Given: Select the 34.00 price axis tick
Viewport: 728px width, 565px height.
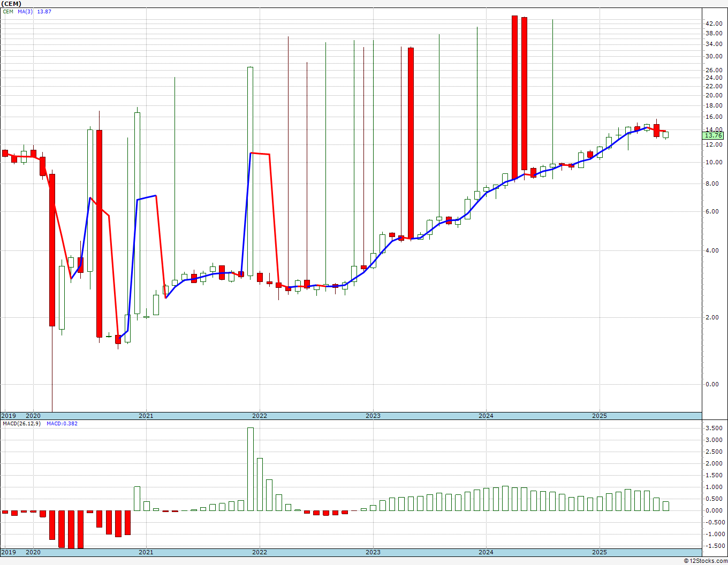Looking at the screenshot, I should [714, 44].
